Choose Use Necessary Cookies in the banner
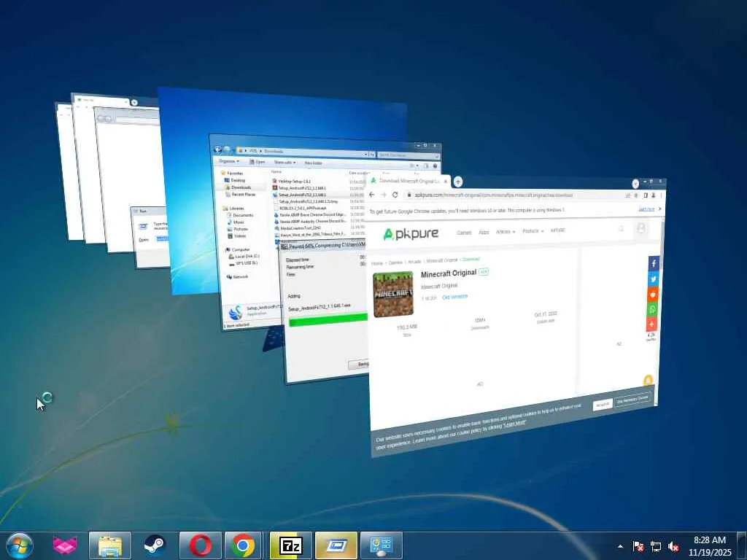The height and width of the screenshot is (560, 747). 632,400
